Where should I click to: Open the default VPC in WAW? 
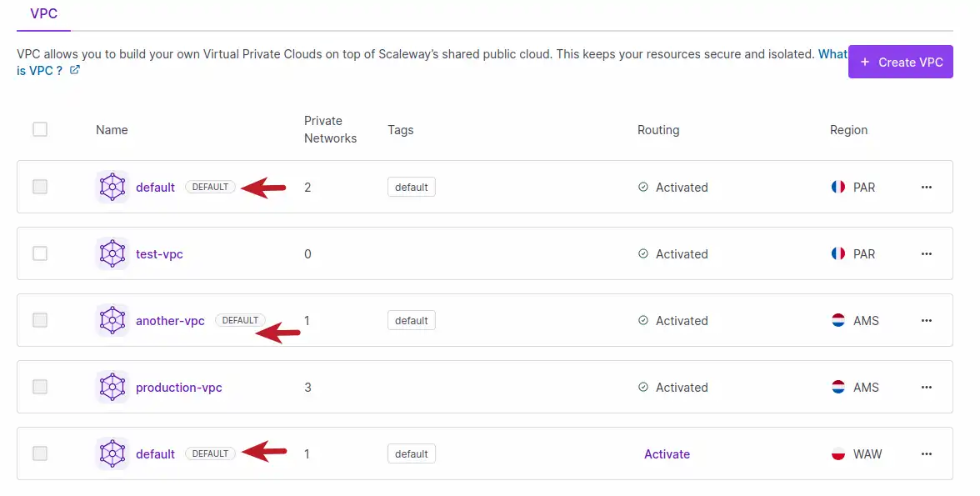[x=155, y=454]
